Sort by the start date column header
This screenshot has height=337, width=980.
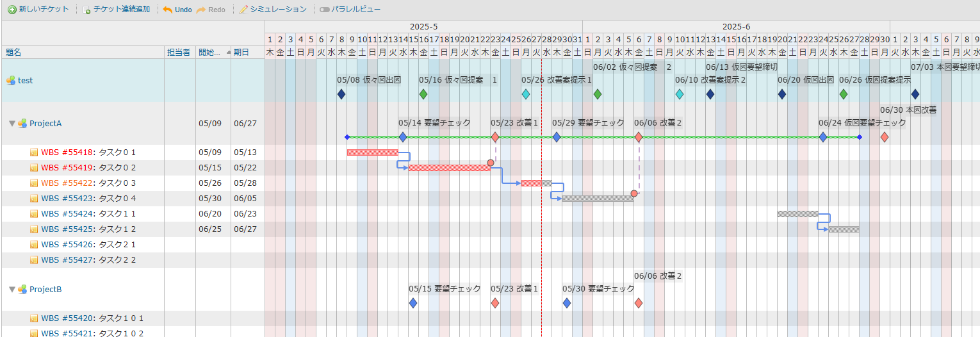(209, 53)
